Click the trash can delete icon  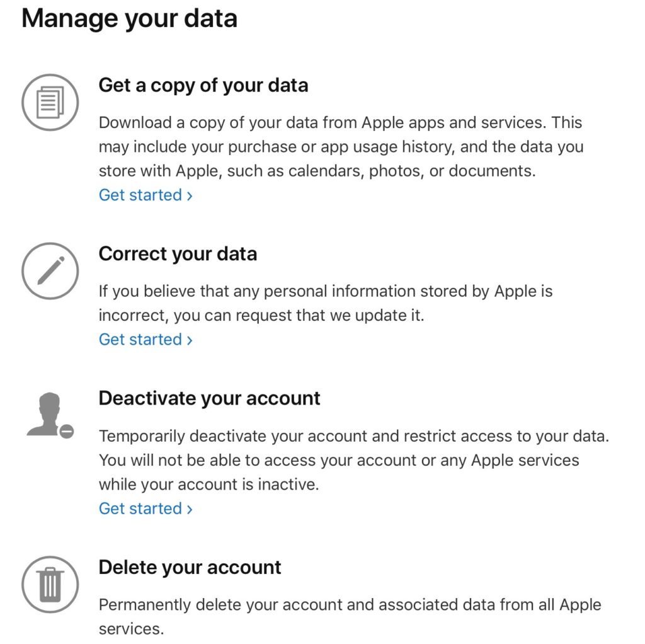pos(50,584)
